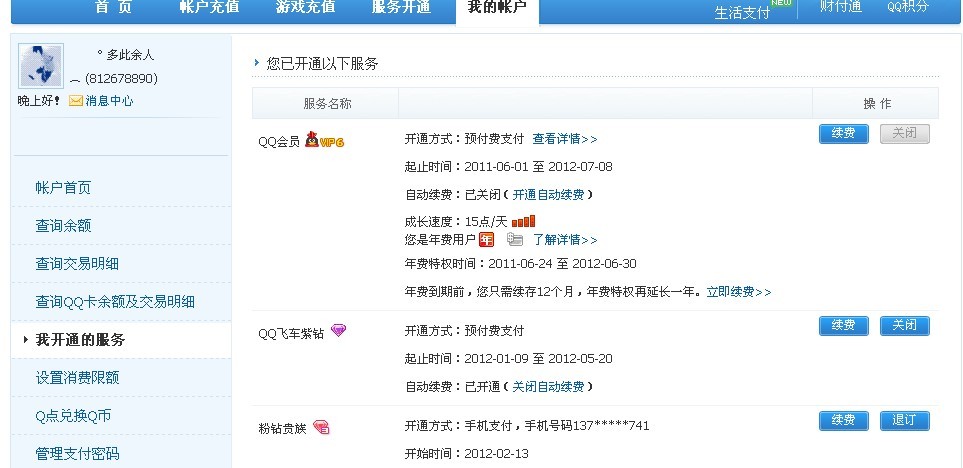The width and height of the screenshot is (963, 468).
Task: Disable auto-renewal via 关闭自动续费 link
Action: coord(548,386)
